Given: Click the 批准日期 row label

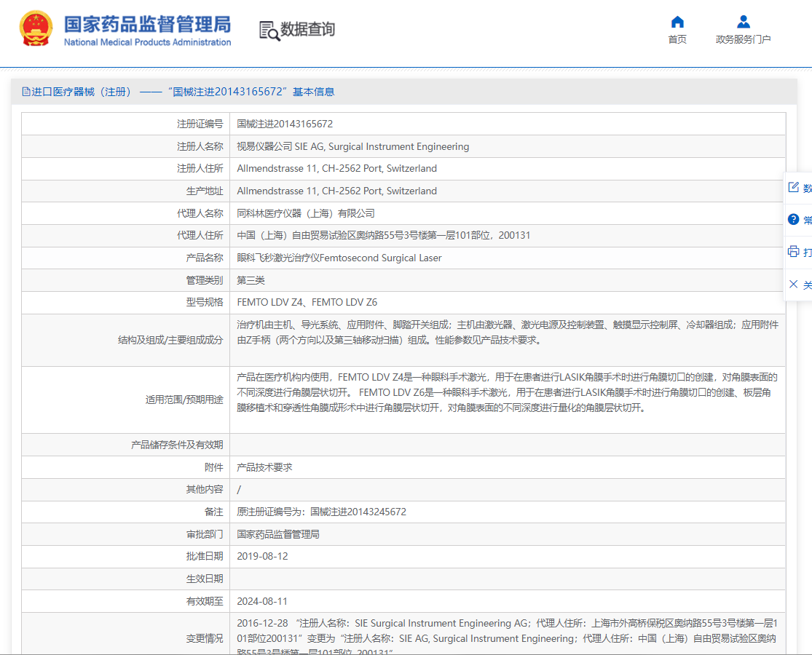Looking at the screenshot, I should 205,556.
